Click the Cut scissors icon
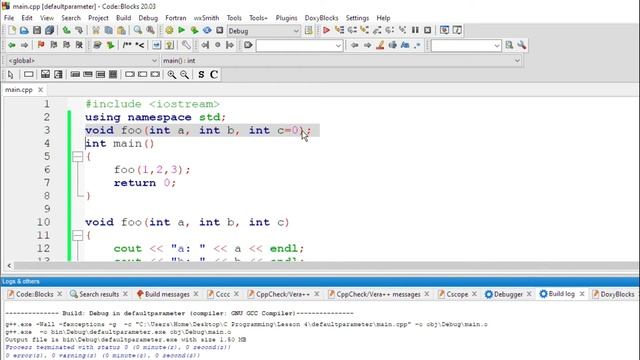Image resolution: width=640 pixels, height=360 pixels. tap(96, 30)
